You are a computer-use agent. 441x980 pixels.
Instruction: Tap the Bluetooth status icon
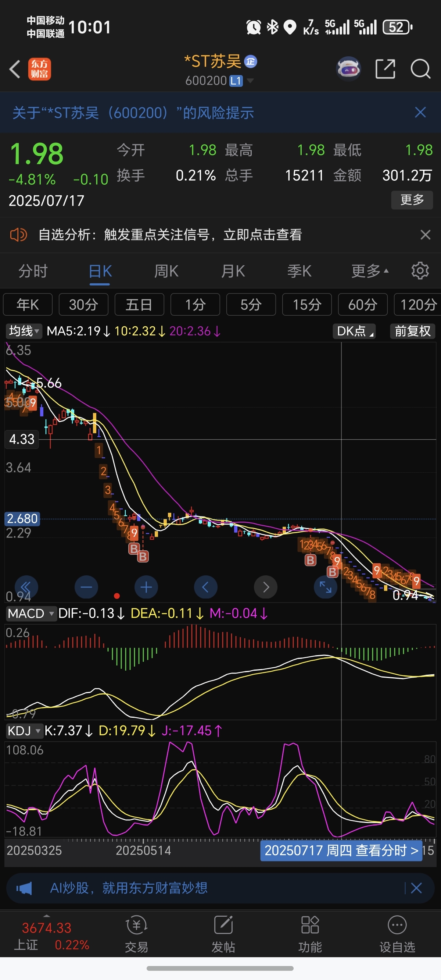[x=272, y=27]
